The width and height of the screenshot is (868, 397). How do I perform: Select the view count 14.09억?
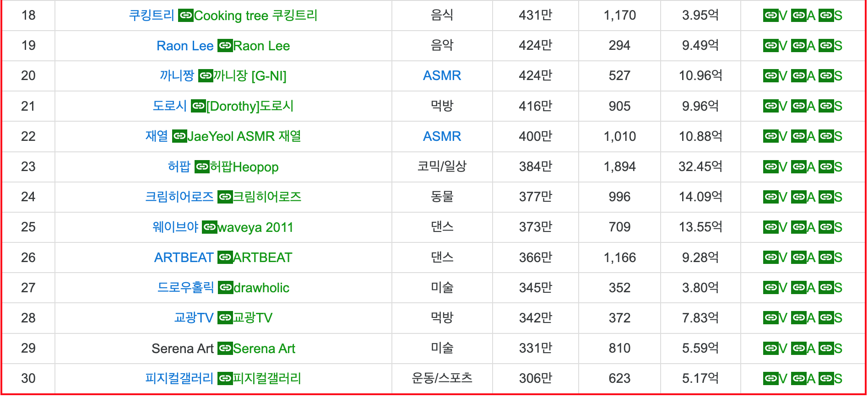click(700, 197)
